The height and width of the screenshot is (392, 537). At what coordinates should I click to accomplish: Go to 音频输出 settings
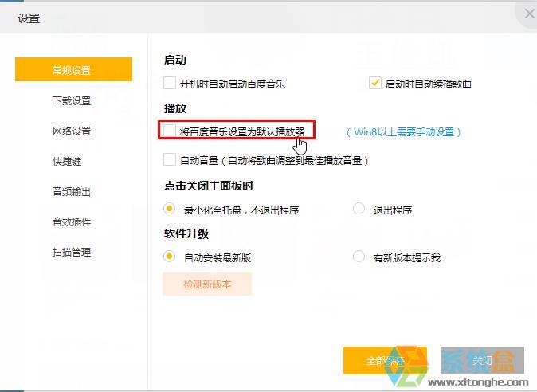72,191
